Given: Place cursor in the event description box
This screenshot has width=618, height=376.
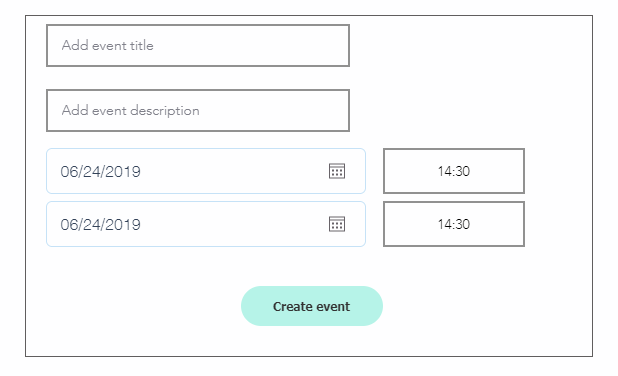Looking at the screenshot, I should (x=198, y=110).
